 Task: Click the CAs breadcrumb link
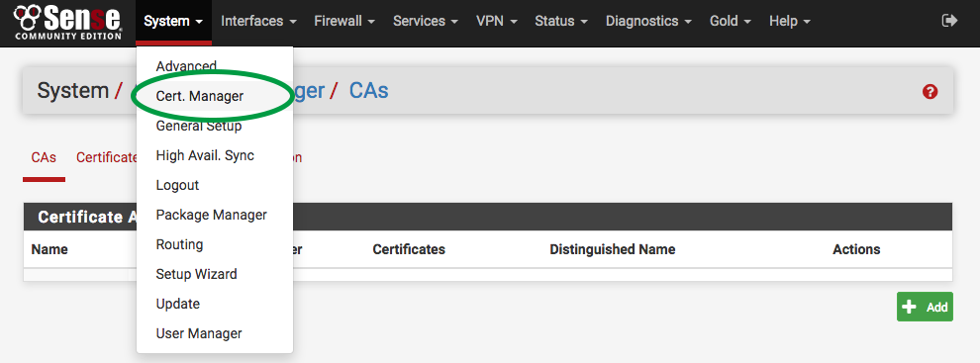point(369,91)
